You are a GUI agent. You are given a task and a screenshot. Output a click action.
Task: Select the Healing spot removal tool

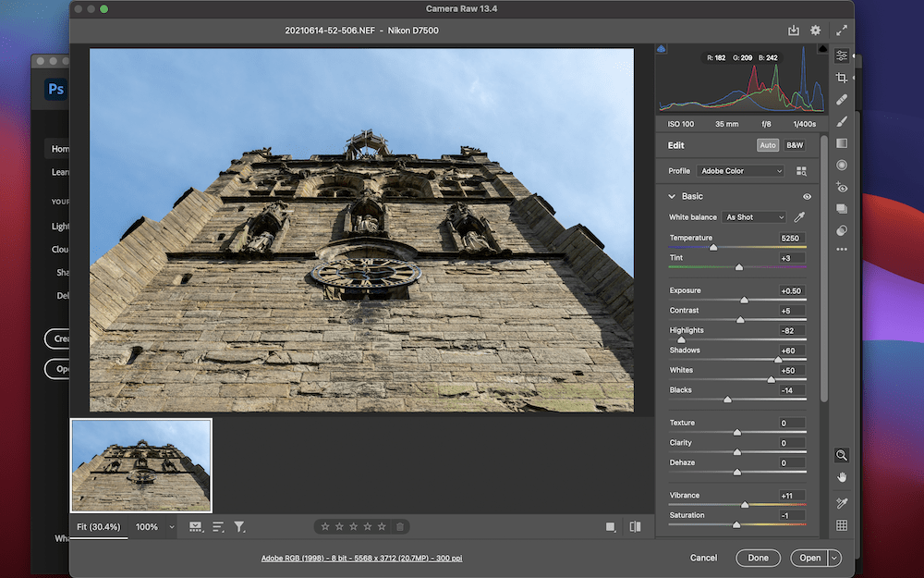point(842,99)
